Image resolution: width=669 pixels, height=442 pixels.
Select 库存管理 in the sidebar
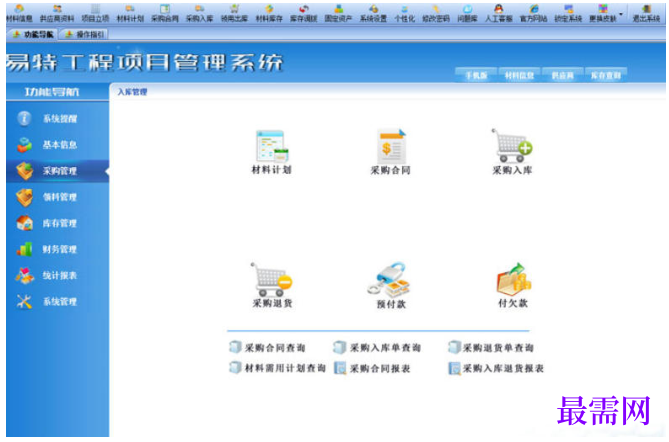(57, 223)
